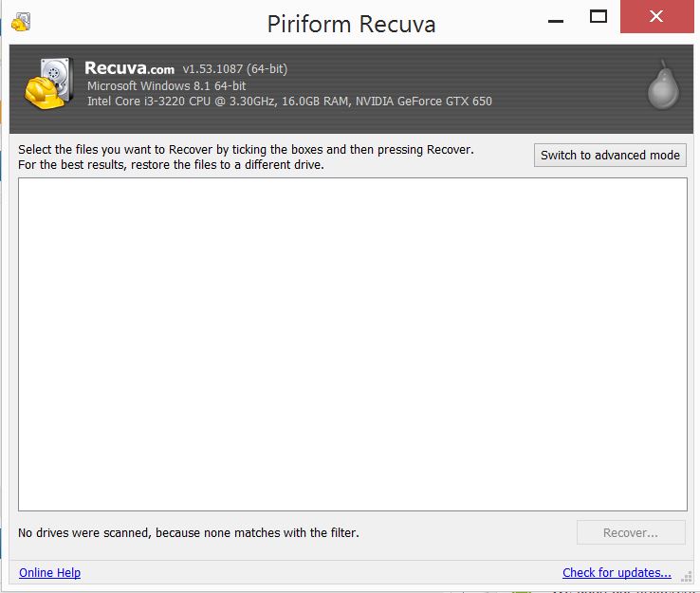Click the Recuva.com header title
Image resolution: width=700 pixels, height=593 pixels.
click(x=129, y=68)
